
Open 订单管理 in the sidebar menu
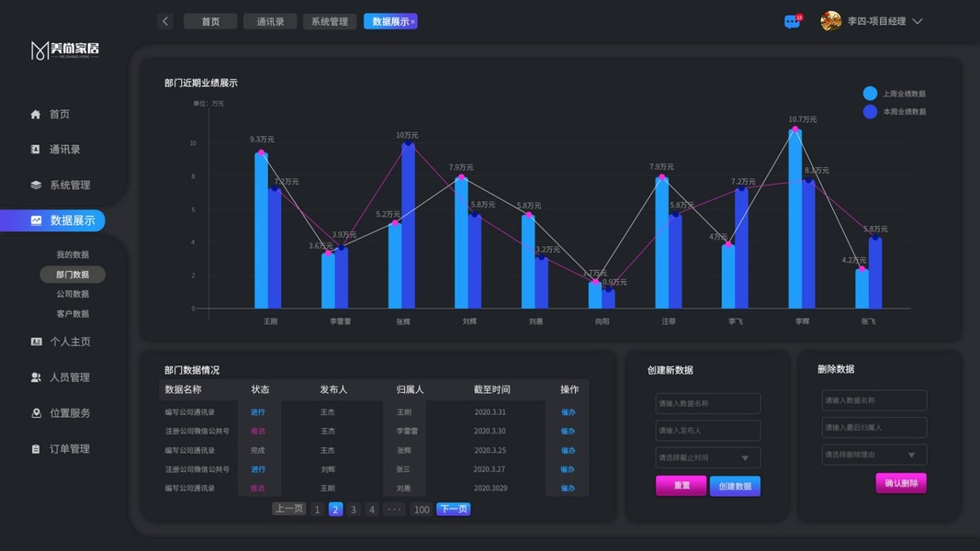tap(70, 448)
